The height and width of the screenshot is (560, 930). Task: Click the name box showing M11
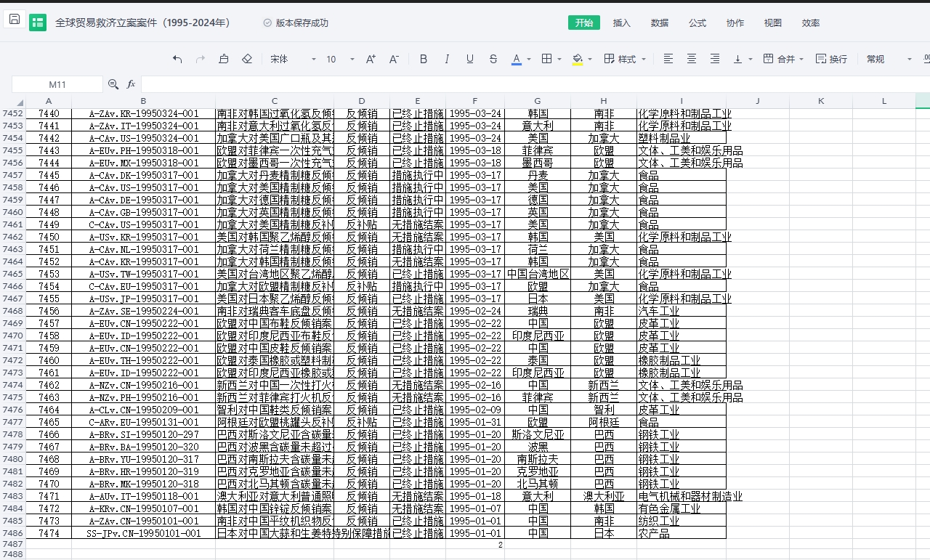pyautogui.click(x=57, y=84)
